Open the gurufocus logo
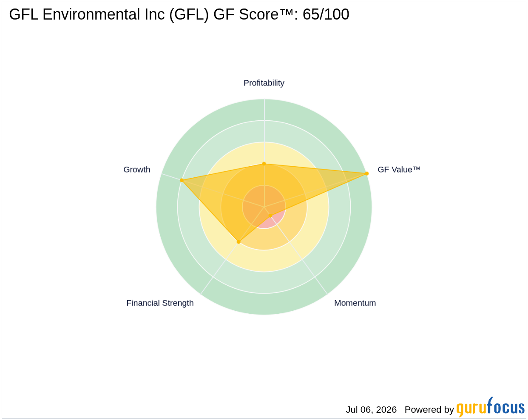The width and height of the screenshot is (528, 420). coord(491,407)
